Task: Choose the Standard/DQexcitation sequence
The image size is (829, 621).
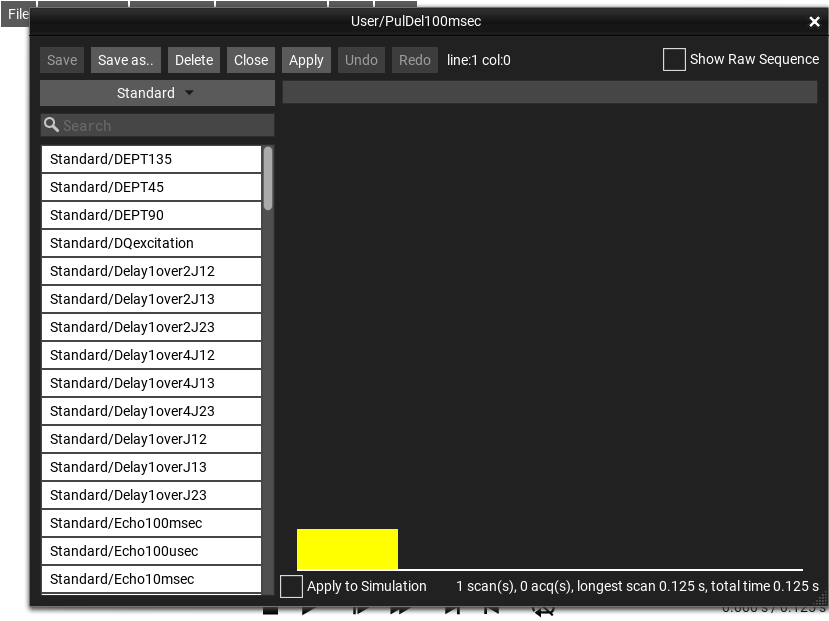Action: tap(151, 243)
